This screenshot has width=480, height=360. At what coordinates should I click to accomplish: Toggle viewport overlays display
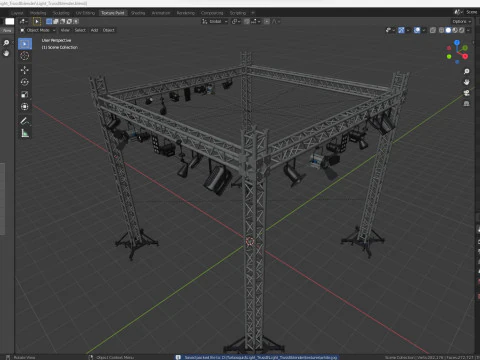(417, 30)
